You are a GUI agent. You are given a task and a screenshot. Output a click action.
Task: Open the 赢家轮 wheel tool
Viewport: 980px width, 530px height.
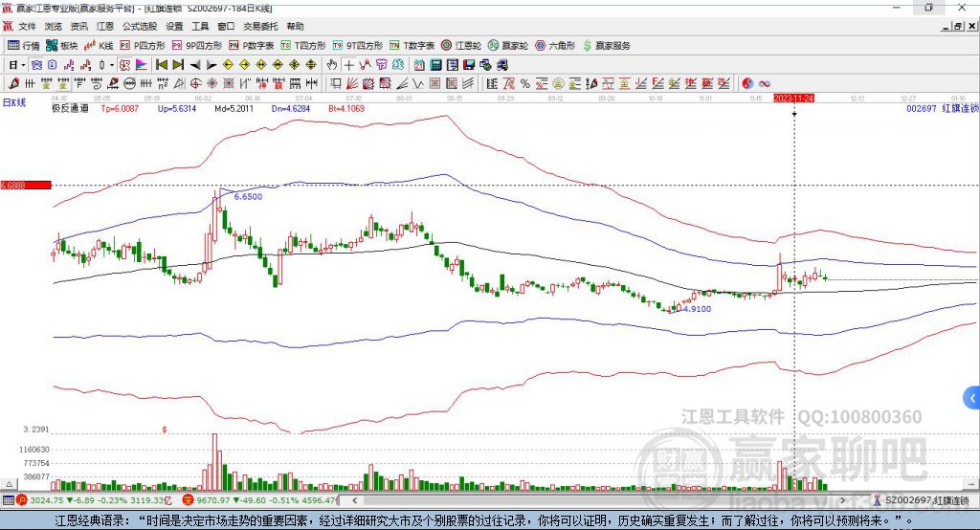507,46
